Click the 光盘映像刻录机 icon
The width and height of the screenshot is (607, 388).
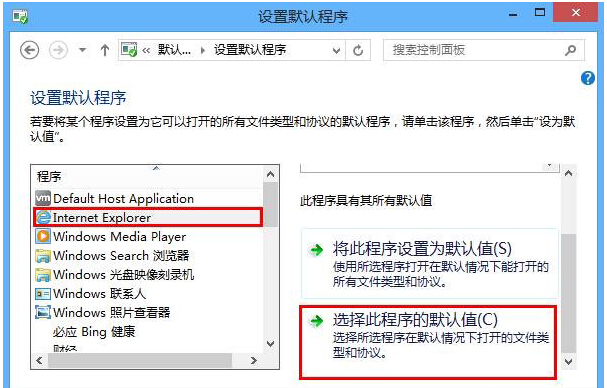coord(43,275)
